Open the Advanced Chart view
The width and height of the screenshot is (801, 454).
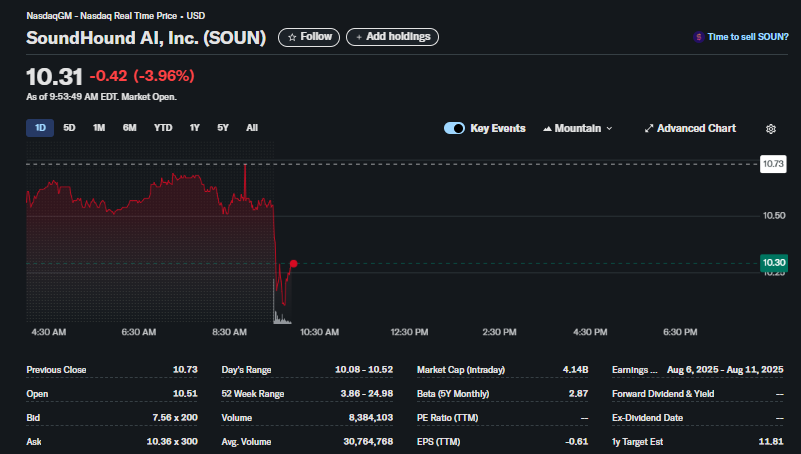click(x=690, y=128)
